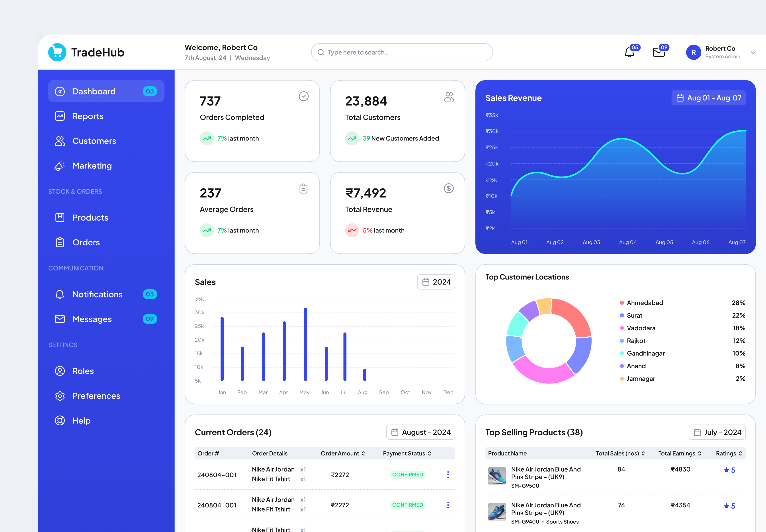Open the Help menu item
The width and height of the screenshot is (766, 532).
pos(60,420)
